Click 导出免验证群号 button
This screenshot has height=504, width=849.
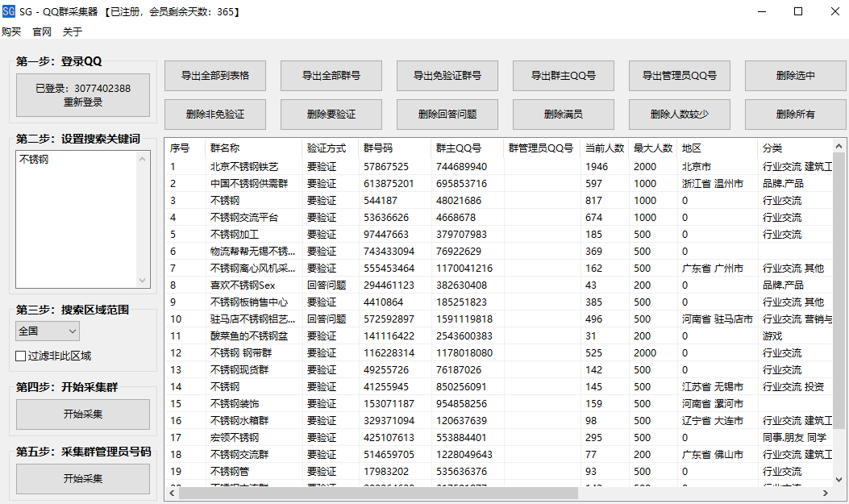tap(446, 75)
